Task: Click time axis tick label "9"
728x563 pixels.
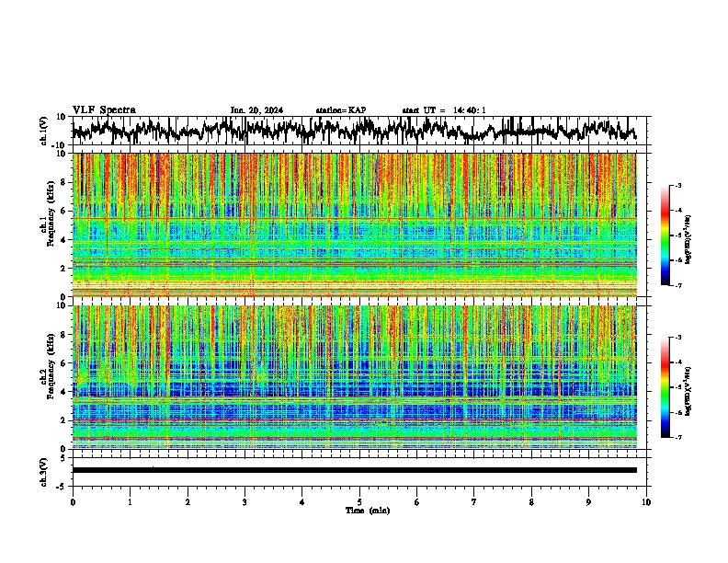Action: coord(588,502)
